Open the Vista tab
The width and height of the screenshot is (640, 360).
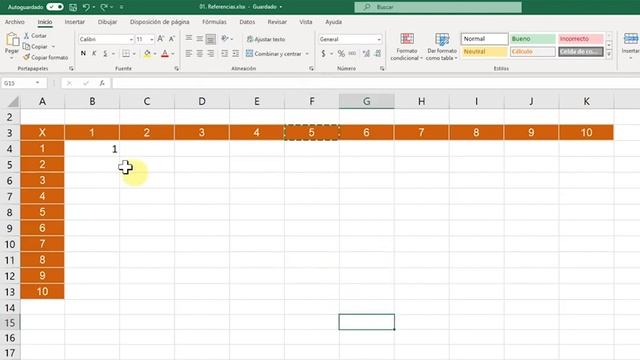pos(306,22)
